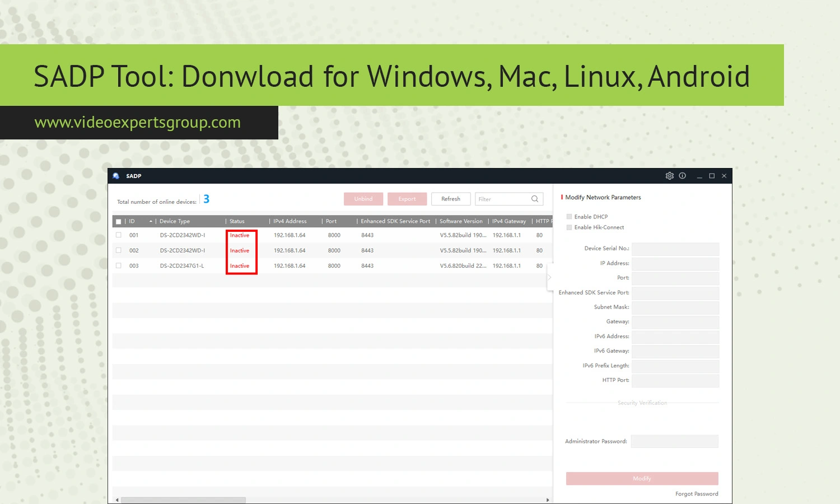Click the Device Serial No. field

click(x=675, y=249)
